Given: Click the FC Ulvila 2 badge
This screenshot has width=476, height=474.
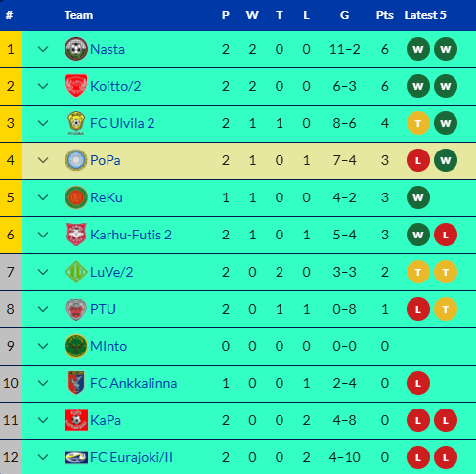Looking at the screenshot, I should pos(76,123).
